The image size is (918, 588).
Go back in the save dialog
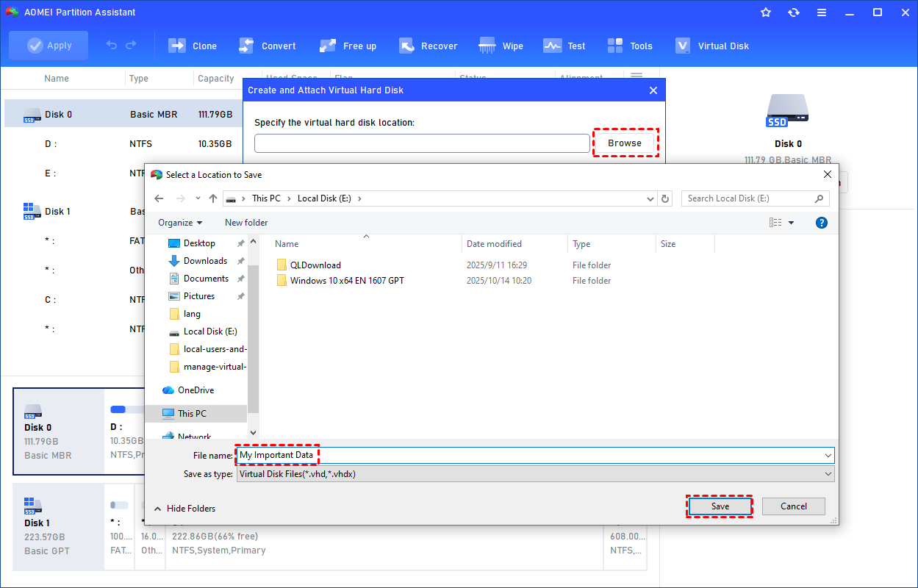pyautogui.click(x=158, y=198)
